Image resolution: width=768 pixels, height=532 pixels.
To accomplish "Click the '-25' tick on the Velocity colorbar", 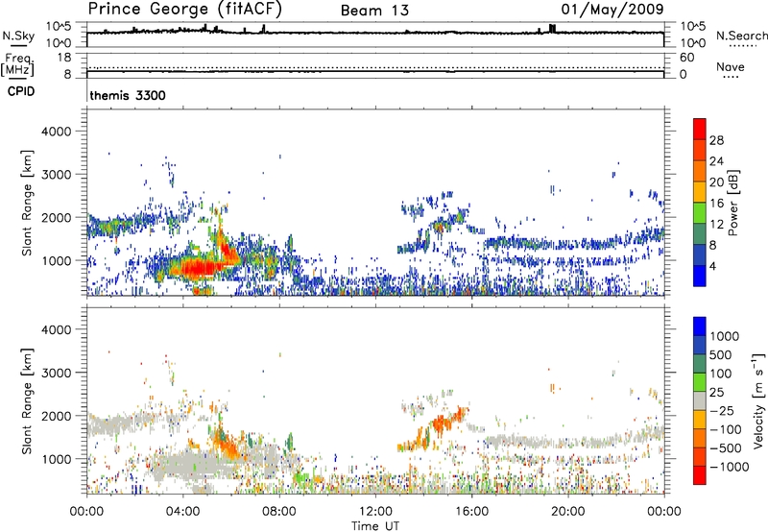I will (722, 410).
